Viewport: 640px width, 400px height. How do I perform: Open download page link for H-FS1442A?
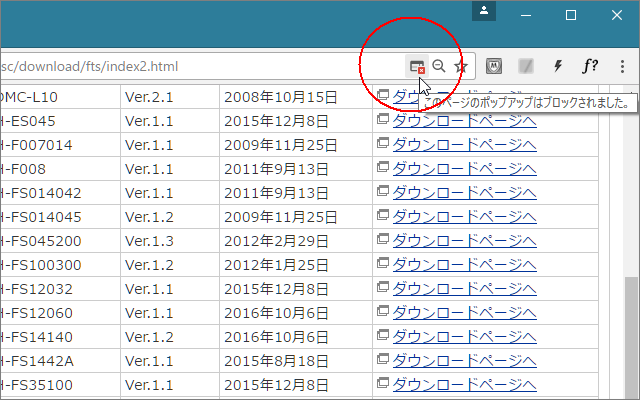(464, 361)
